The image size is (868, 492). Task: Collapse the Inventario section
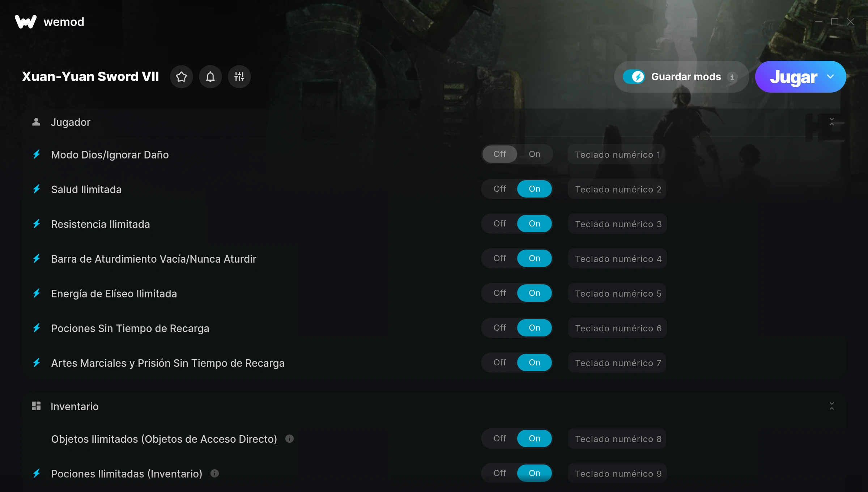coord(832,406)
